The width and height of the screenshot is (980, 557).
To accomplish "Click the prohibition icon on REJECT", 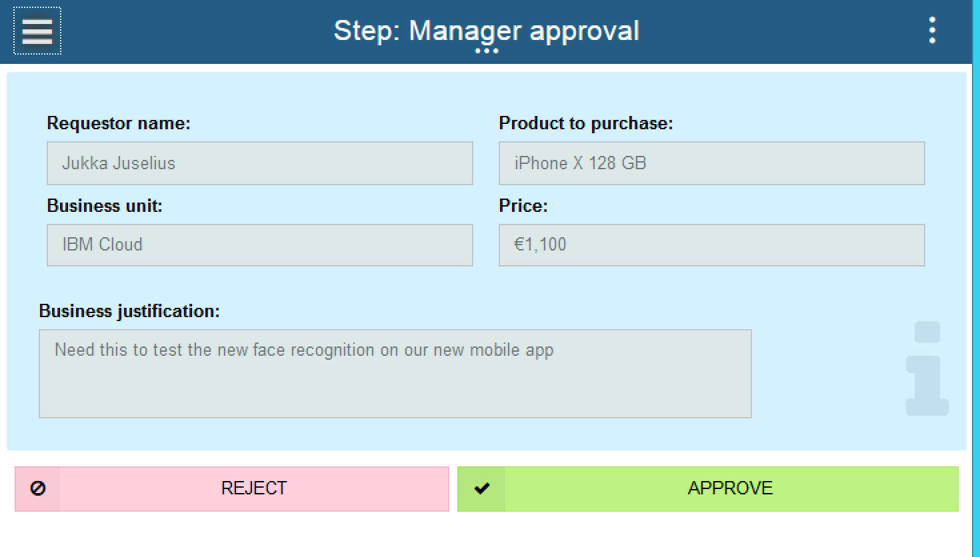I will pos(39,488).
